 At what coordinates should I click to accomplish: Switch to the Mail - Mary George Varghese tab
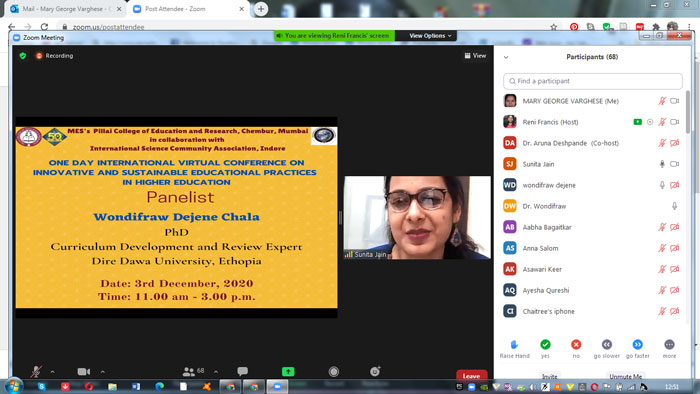click(x=66, y=9)
